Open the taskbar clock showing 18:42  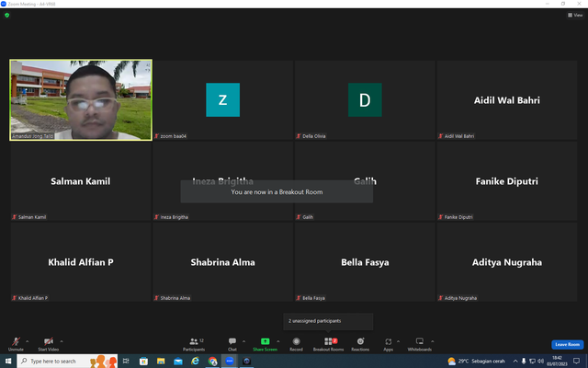pyautogui.click(x=557, y=362)
